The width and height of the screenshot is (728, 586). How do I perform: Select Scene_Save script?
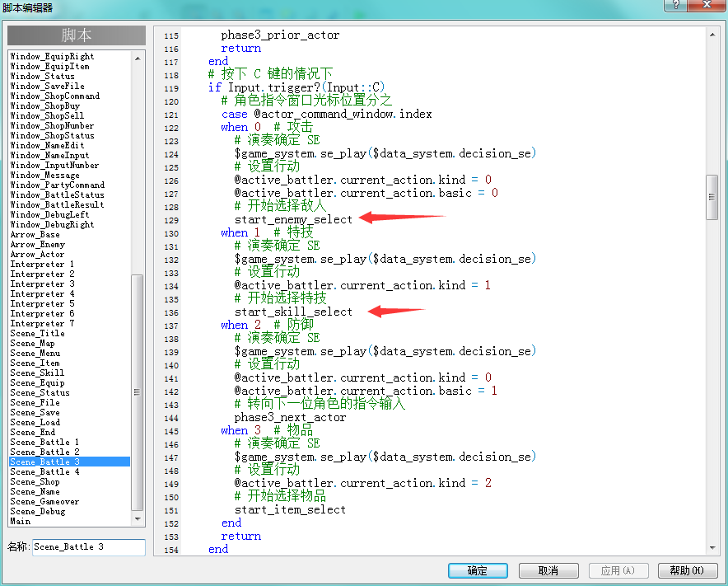[35, 412]
